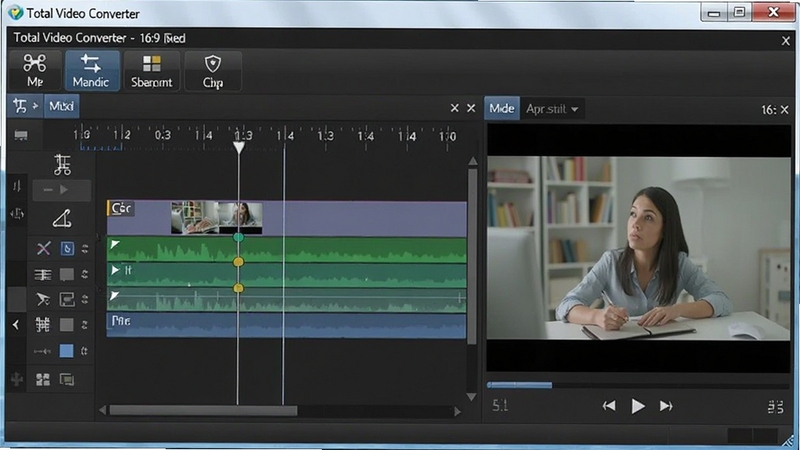Open the Apr.stilt dropdown
The width and height of the screenshot is (800, 450).
pyautogui.click(x=552, y=109)
